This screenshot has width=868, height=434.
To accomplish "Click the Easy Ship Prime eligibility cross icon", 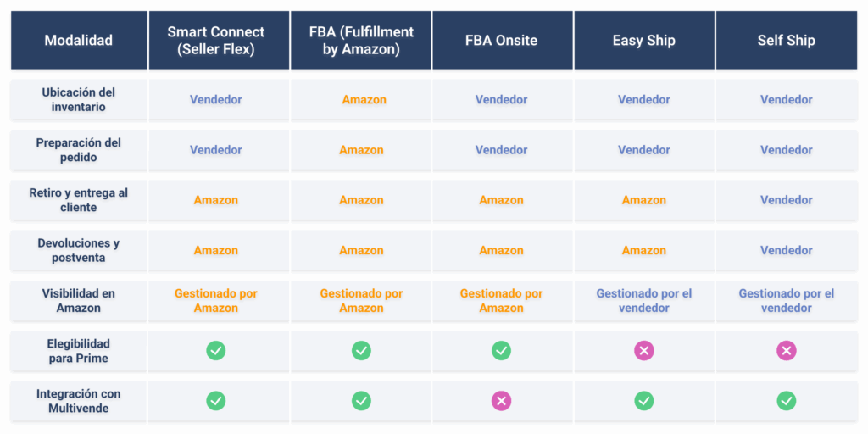I will [644, 350].
